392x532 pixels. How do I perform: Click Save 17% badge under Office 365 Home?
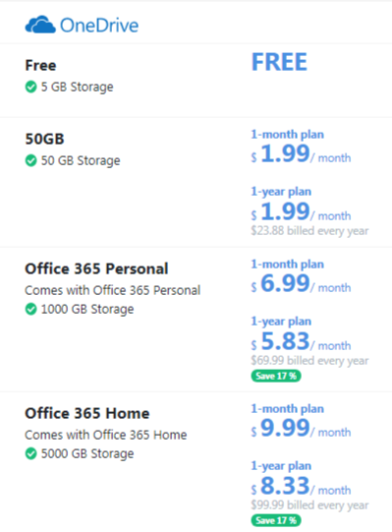(x=276, y=520)
